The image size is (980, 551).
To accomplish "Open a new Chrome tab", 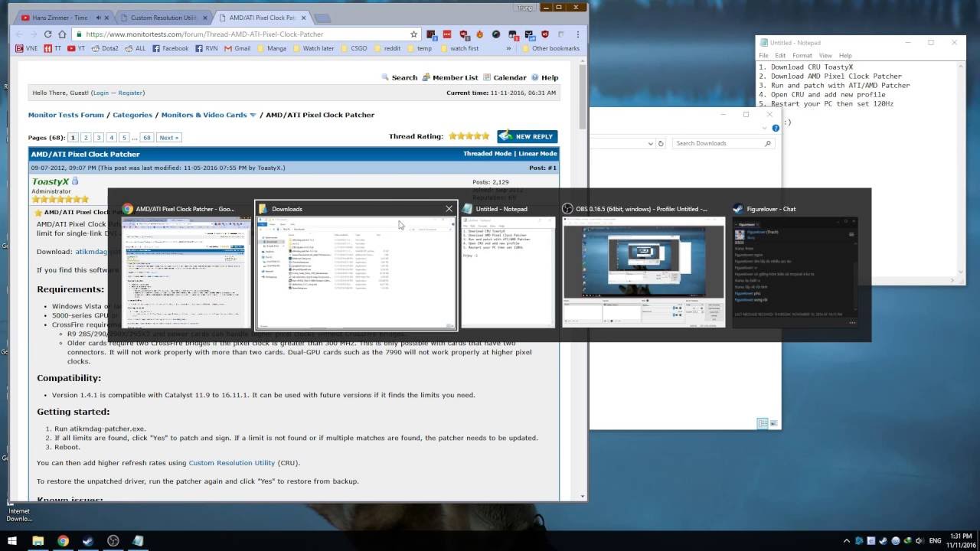I will [322, 18].
